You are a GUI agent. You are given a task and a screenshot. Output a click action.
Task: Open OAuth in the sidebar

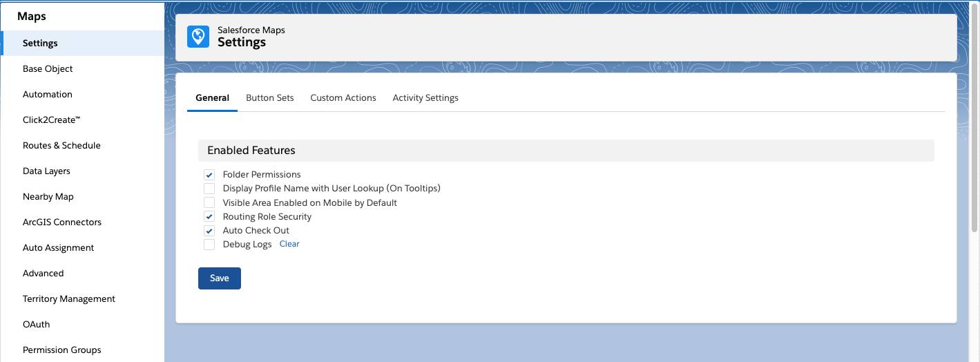pyautogui.click(x=82, y=324)
